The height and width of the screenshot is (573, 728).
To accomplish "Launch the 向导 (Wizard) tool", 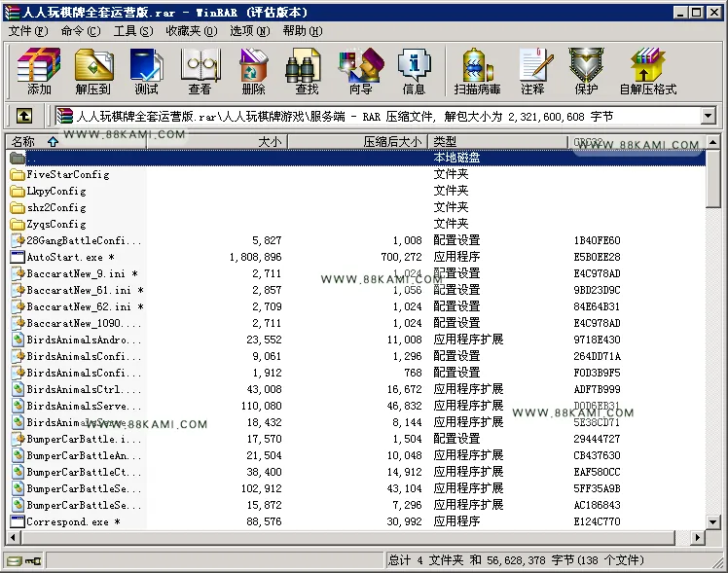I will (361, 71).
